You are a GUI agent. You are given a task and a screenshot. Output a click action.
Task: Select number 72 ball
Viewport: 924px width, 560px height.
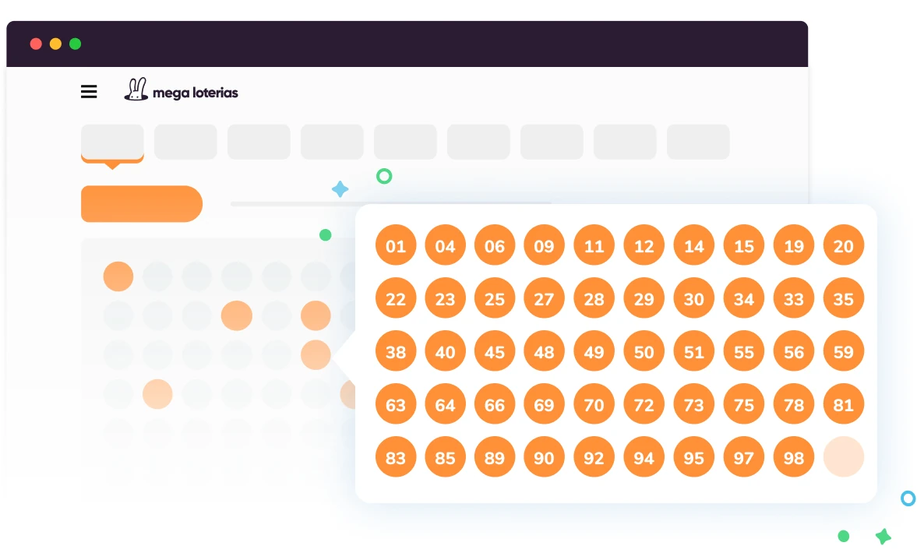coord(644,404)
